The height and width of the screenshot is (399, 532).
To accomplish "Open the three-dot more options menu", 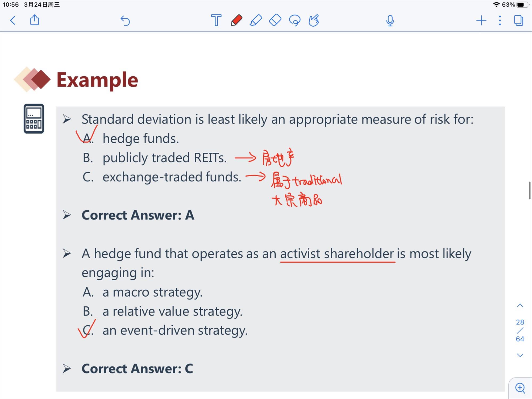I will pos(500,20).
